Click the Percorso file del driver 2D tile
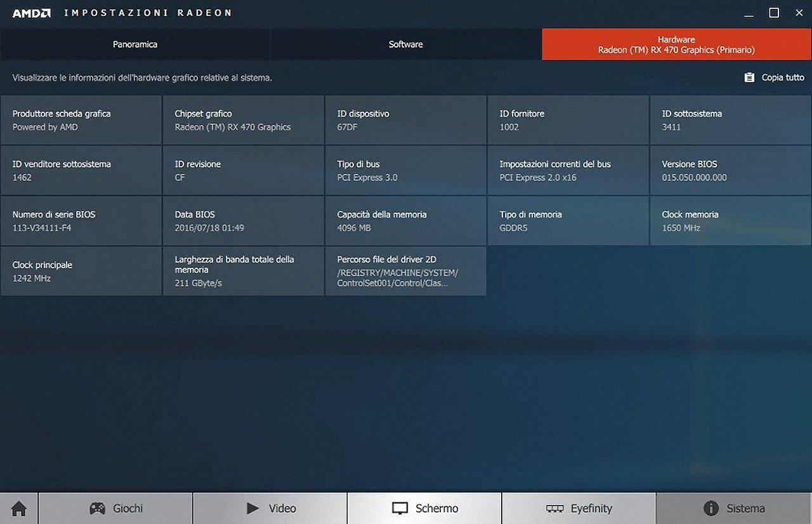 [x=406, y=271]
